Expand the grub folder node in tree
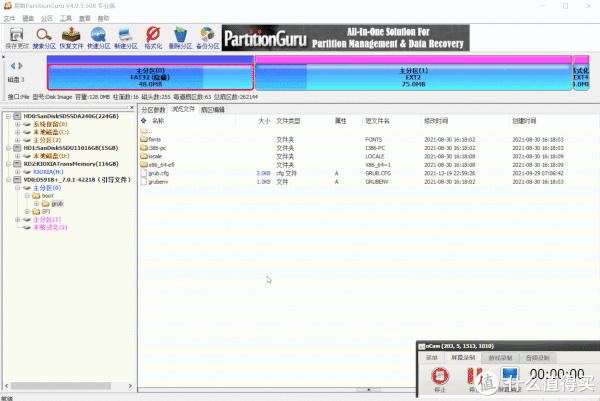This screenshot has height=401, width=600. [36, 204]
